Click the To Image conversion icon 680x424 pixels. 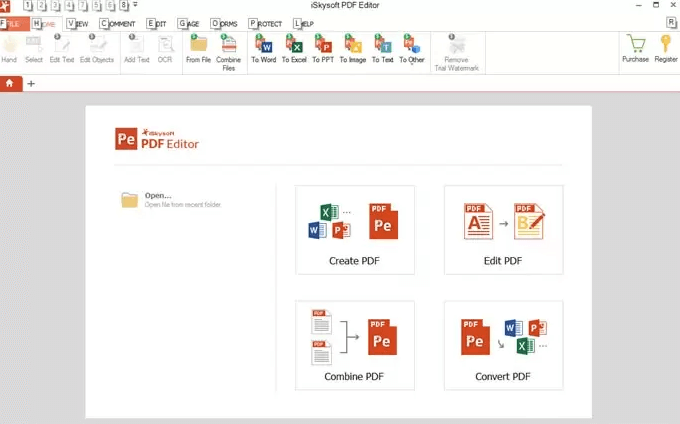353,48
